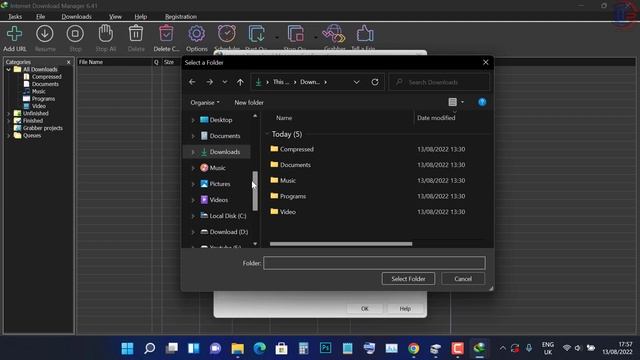Click the Stop All hand icon
This screenshot has width=640, height=360.
106,33
